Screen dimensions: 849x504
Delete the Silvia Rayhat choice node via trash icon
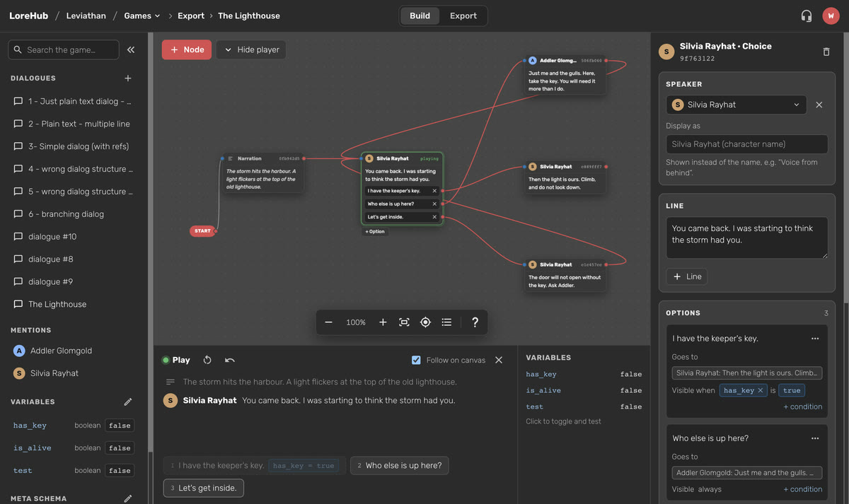pyautogui.click(x=826, y=52)
